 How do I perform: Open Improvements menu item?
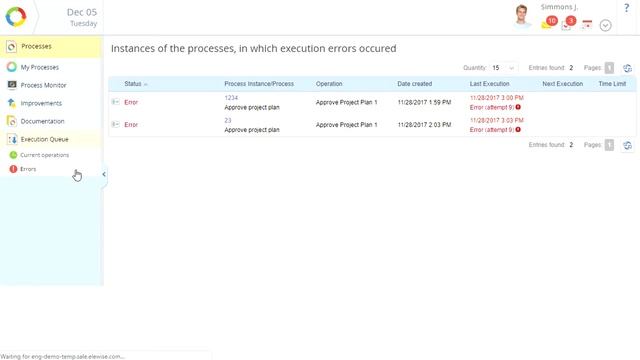pos(41,103)
